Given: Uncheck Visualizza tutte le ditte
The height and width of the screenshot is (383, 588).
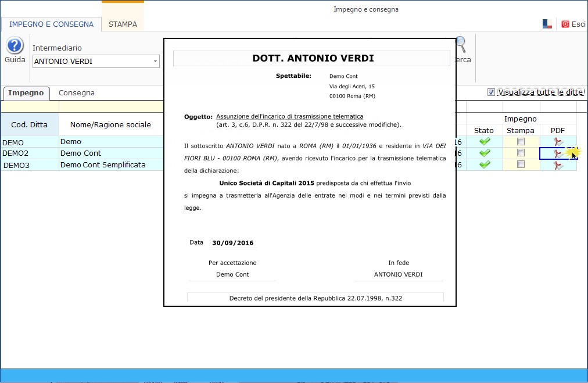Looking at the screenshot, I should pyautogui.click(x=491, y=92).
